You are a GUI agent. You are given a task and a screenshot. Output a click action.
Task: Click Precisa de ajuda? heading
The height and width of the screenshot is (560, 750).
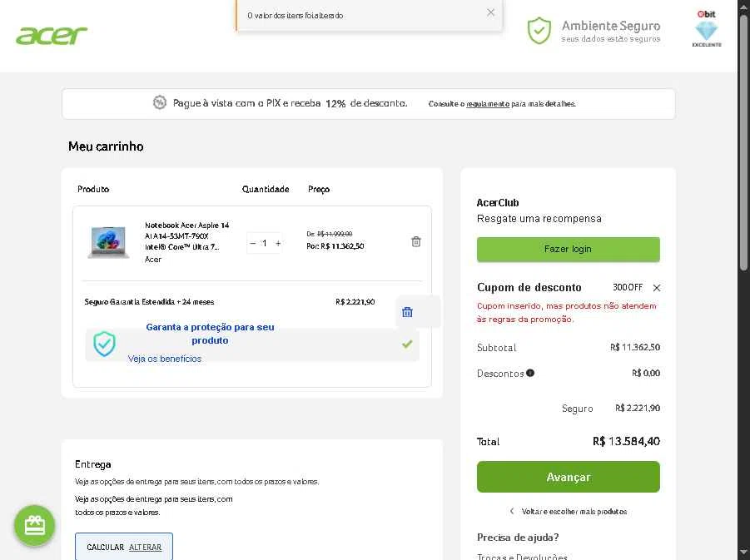[518, 538]
